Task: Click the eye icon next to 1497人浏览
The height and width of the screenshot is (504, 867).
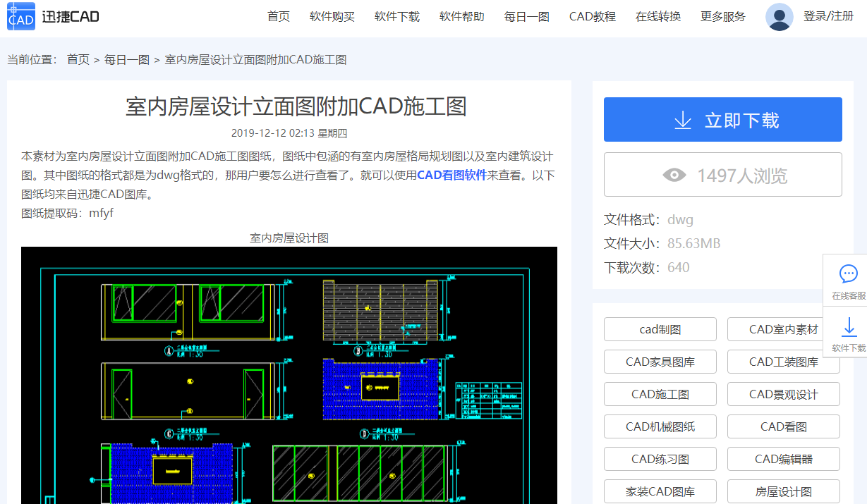Action: (674, 174)
